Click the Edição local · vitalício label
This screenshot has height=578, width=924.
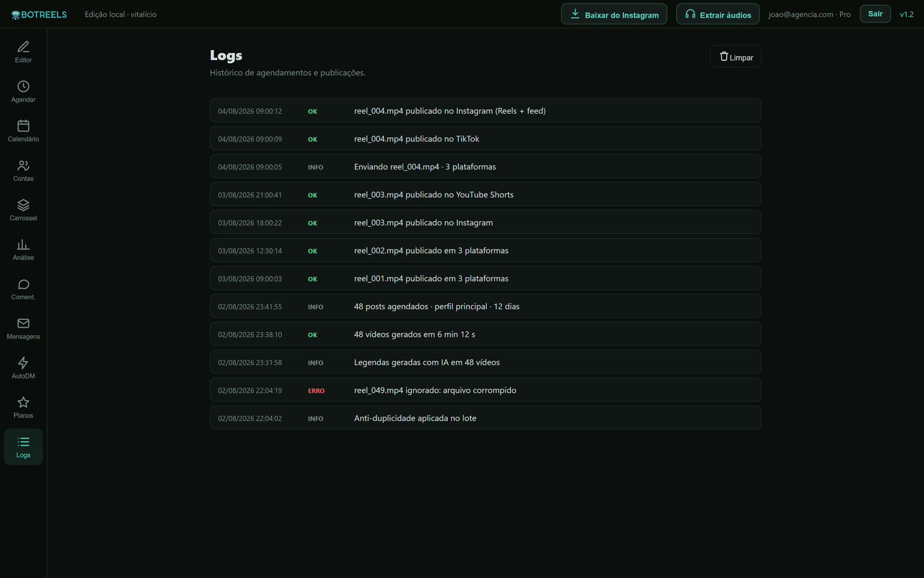[121, 14]
